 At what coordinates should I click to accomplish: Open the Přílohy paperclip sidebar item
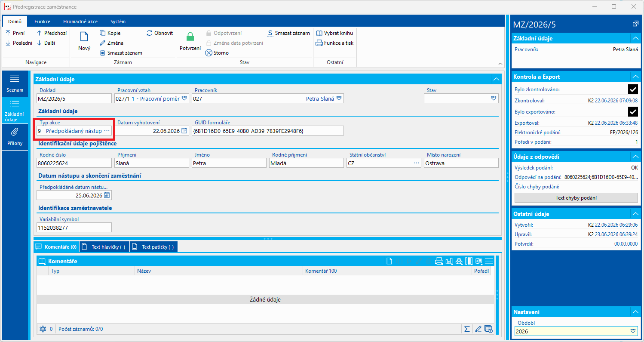click(x=15, y=136)
